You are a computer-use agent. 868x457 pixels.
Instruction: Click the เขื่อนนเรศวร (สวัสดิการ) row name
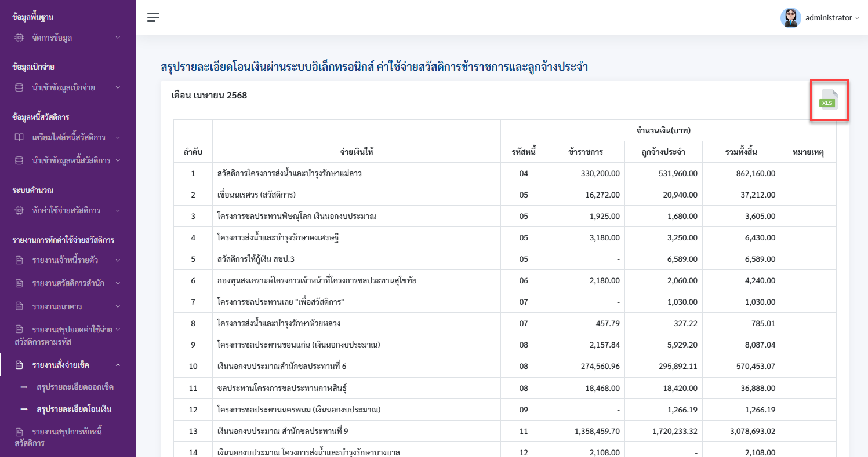[257, 195]
